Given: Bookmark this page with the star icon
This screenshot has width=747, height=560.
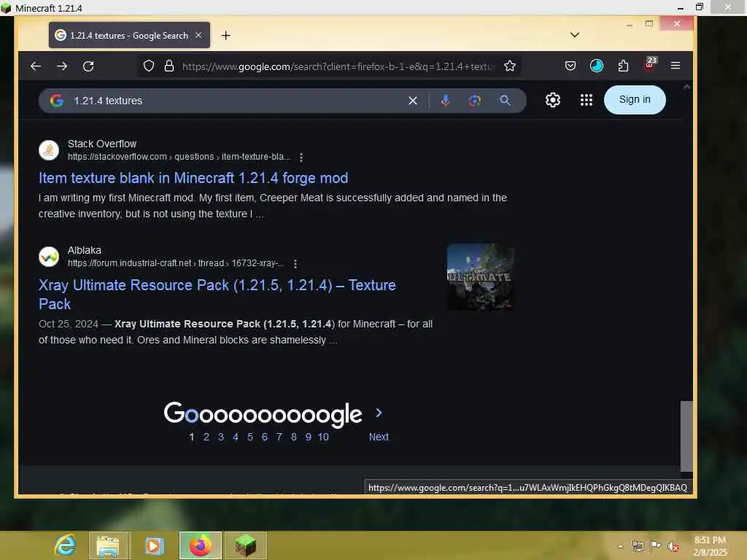Looking at the screenshot, I should pyautogui.click(x=510, y=66).
